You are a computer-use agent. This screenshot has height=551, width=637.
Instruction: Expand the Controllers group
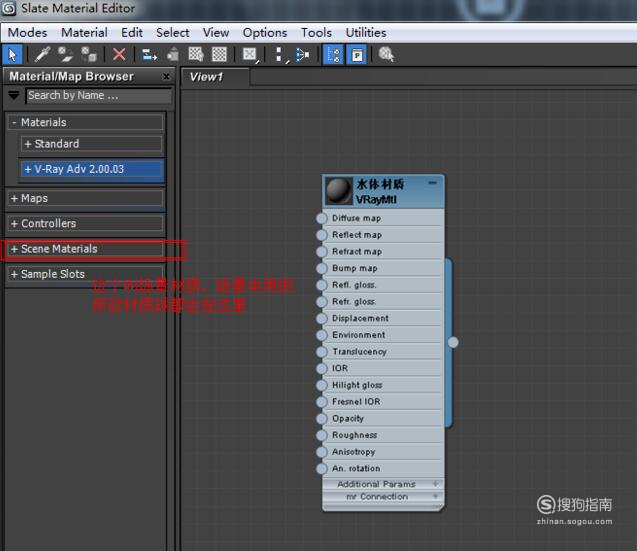point(85,223)
